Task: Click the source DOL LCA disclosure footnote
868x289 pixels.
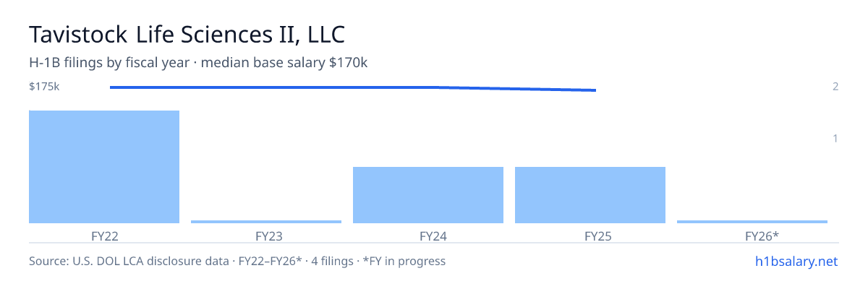Action: [x=237, y=261]
